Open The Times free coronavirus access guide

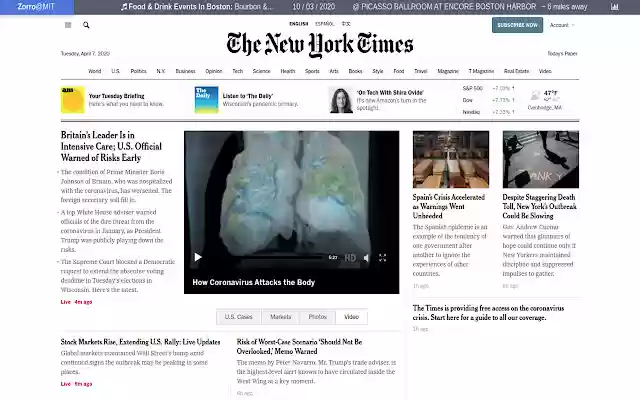(x=488, y=313)
